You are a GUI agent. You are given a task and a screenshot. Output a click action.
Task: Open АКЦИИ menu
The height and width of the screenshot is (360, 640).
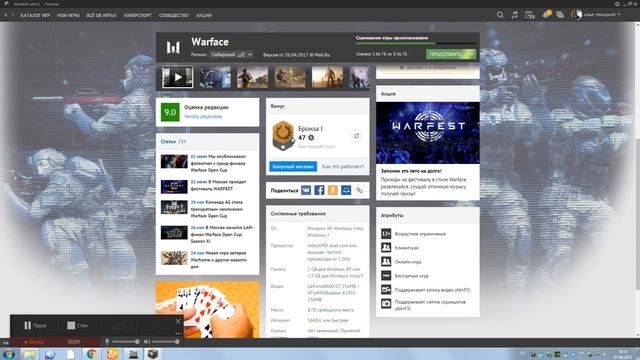[204, 16]
